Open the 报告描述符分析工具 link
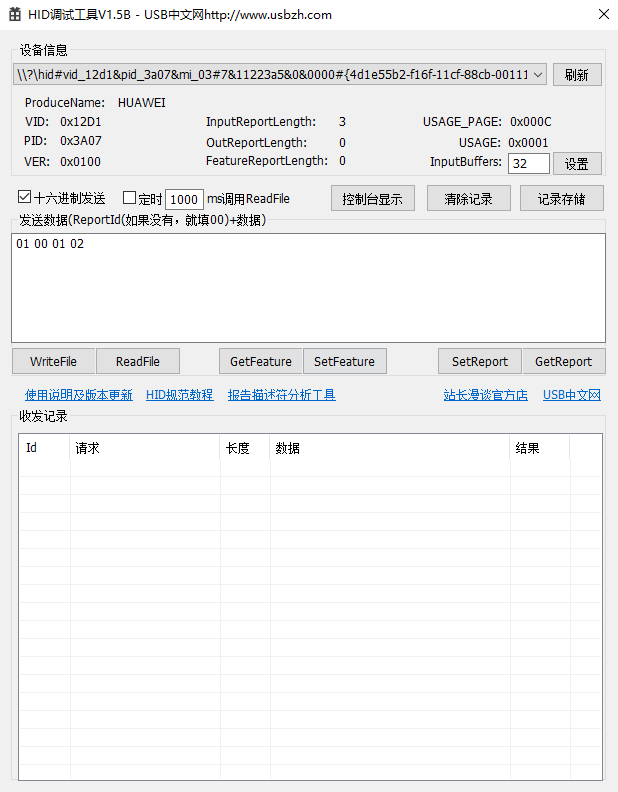Viewport: 618px width, 792px height. [282, 395]
